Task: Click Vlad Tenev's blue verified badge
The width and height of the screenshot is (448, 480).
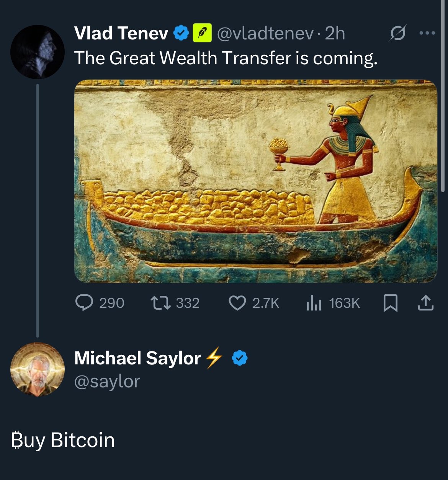Action: (181, 33)
